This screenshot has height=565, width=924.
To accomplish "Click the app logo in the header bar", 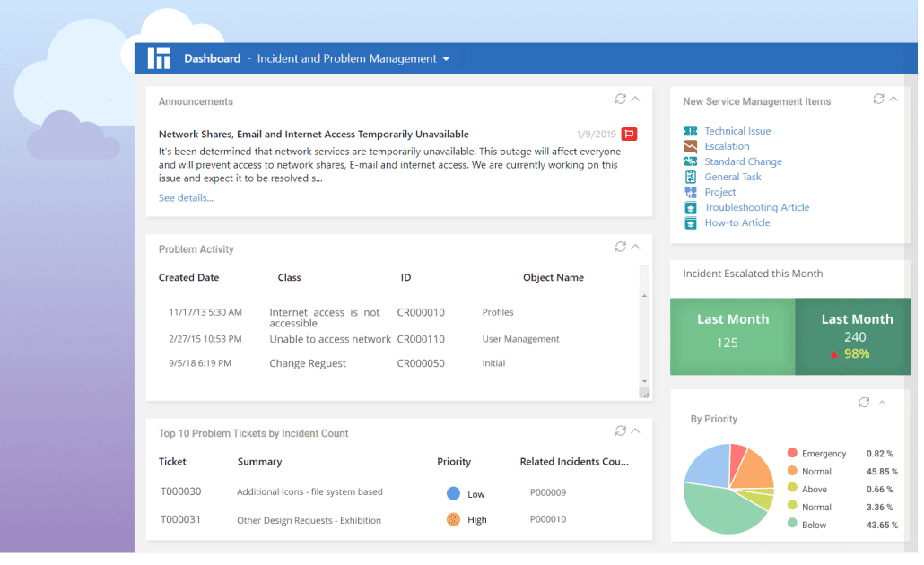I will pyautogui.click(x=159, y=58).
